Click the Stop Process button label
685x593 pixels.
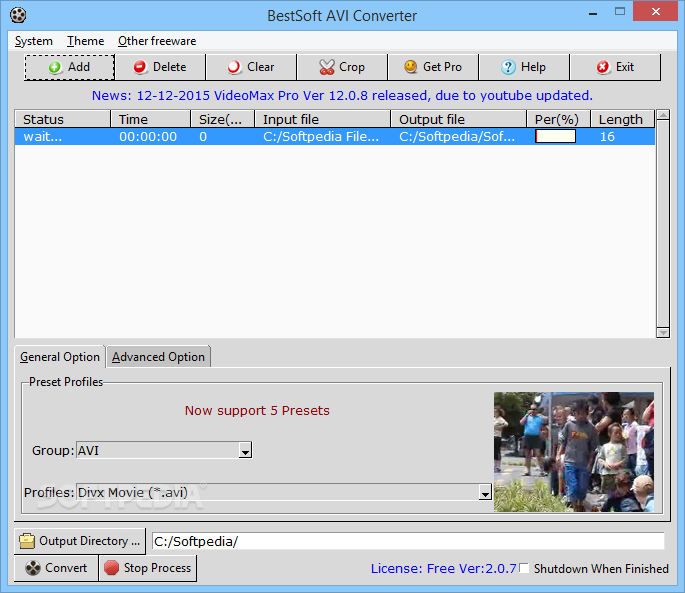click(157, 568)
